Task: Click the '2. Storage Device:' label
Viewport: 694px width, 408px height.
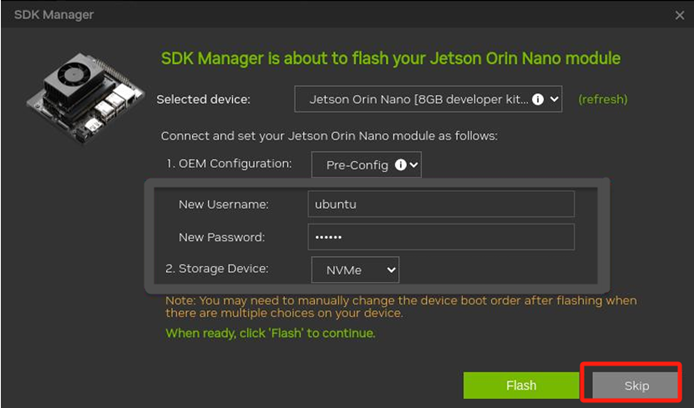Action: tap(217, 269)
